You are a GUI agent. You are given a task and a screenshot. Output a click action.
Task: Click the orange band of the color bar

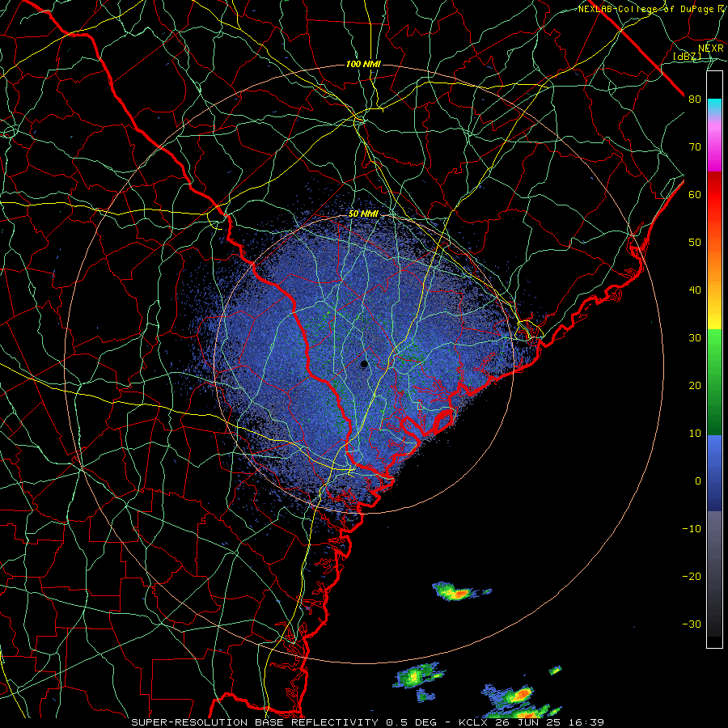(x=714, y=258)
